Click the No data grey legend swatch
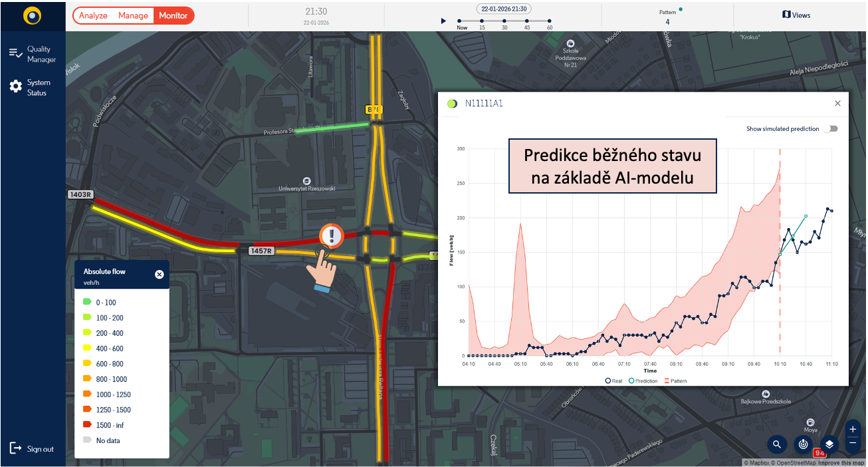The height and width of the screenshot is (467, 868). pyautogui.click(x=86, y=440)
